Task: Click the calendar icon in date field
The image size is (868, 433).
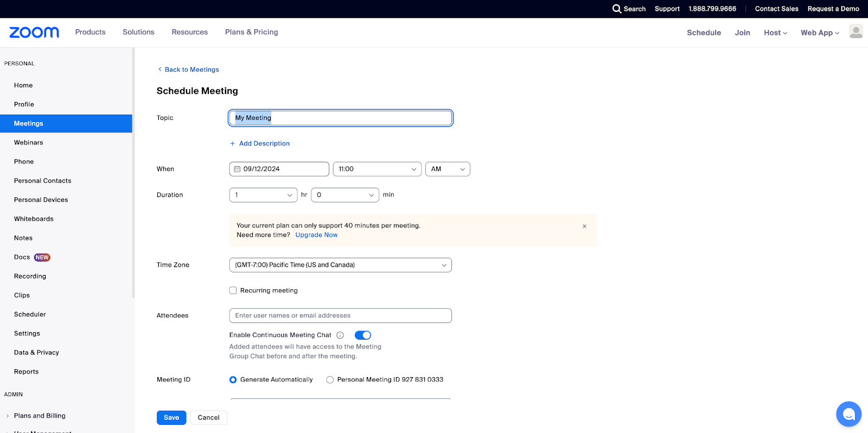Action: coord(237,169)
